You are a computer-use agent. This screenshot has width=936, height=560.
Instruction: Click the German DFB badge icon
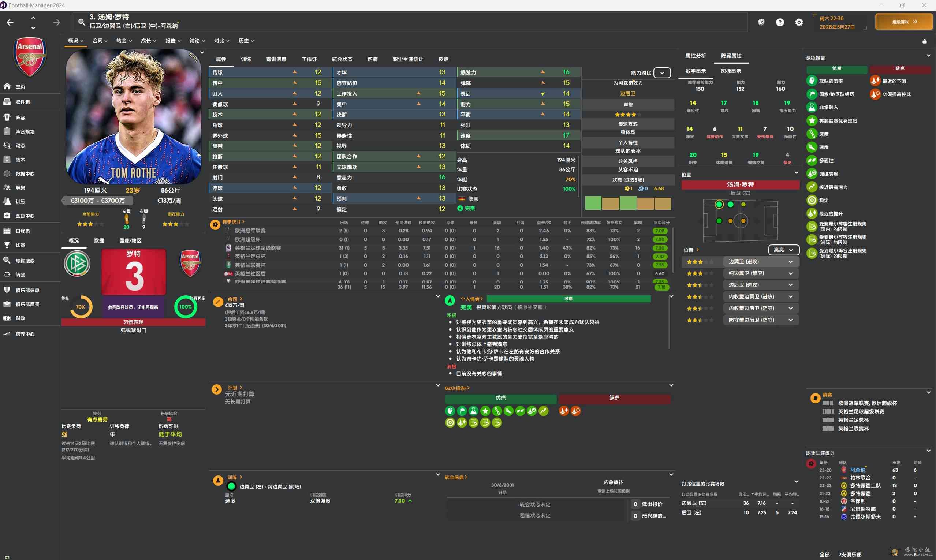(x=77, y=264)
